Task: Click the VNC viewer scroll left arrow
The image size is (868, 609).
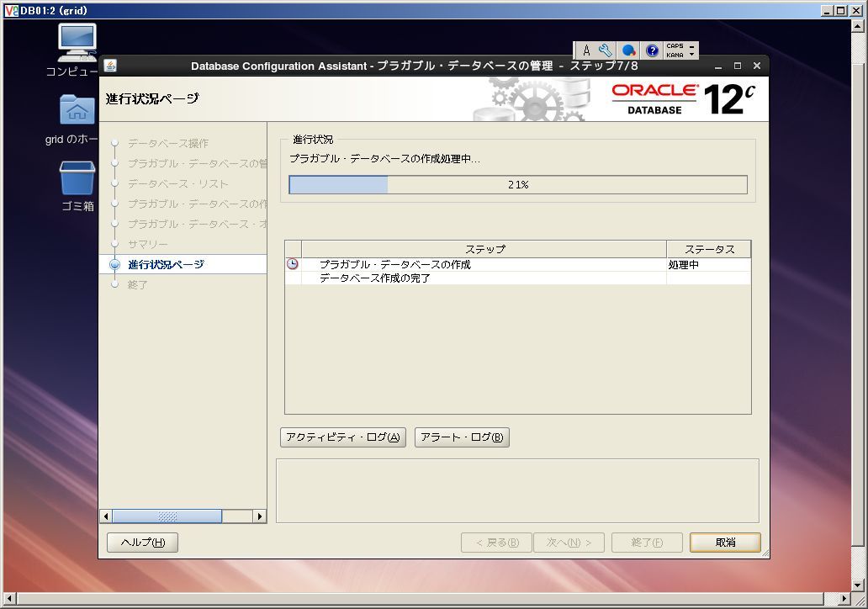Action: click(9, 598)
